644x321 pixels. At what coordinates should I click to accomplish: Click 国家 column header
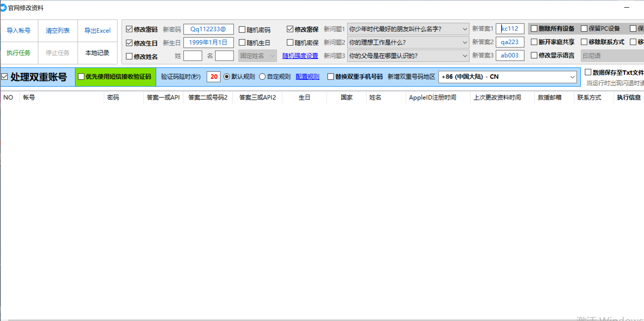tap(347, 97)
